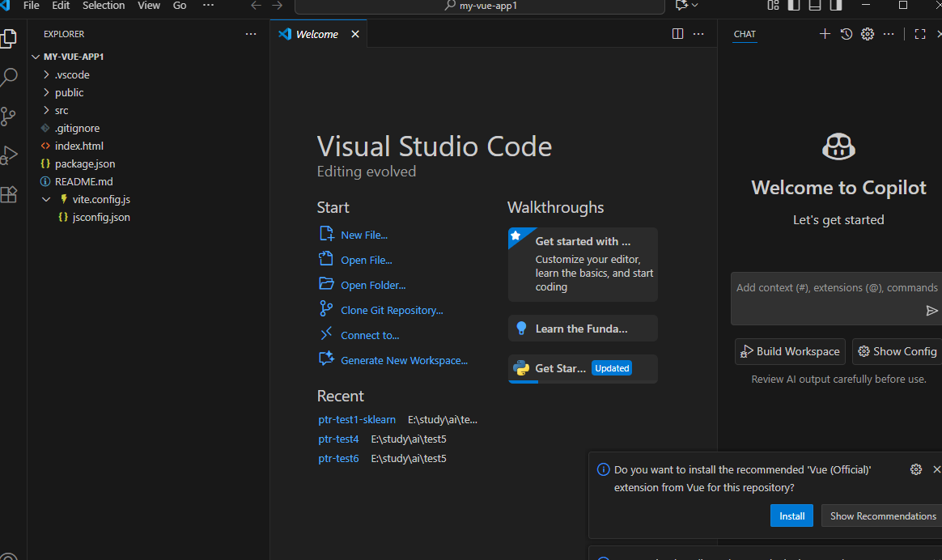Open recent project ptr-test6
Screen dimensions: 942x560
tap(338, 458)
